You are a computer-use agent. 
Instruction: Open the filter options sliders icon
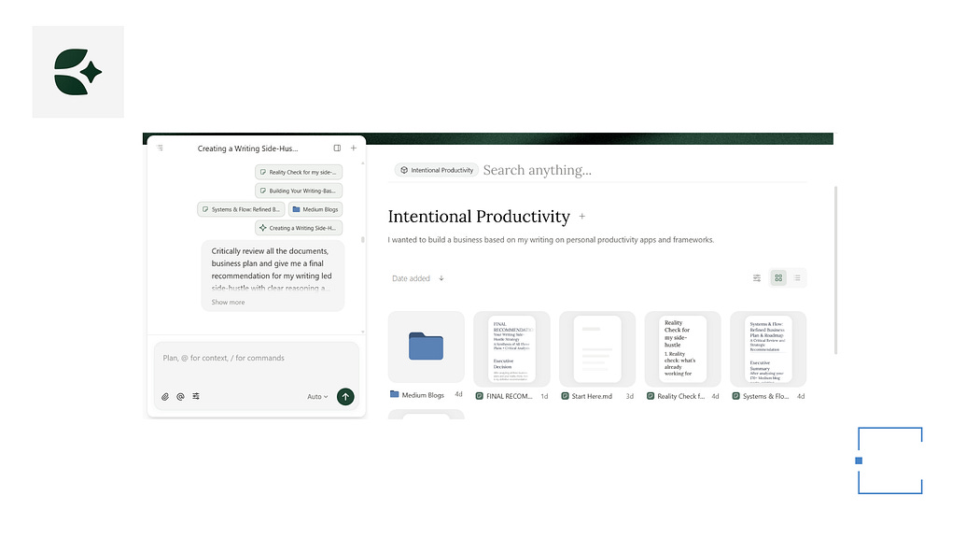click(x=757, y=278)
